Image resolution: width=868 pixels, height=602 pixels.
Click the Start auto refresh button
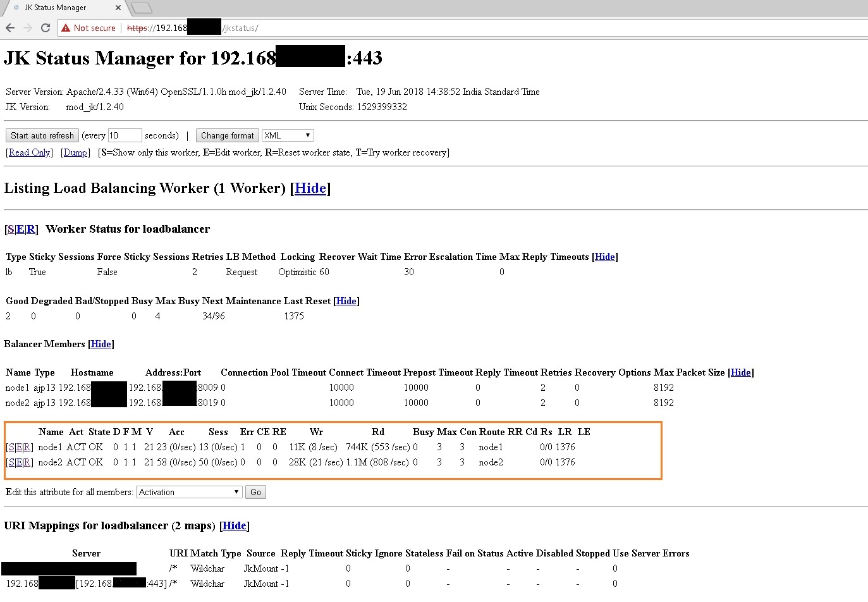point(42,135)
